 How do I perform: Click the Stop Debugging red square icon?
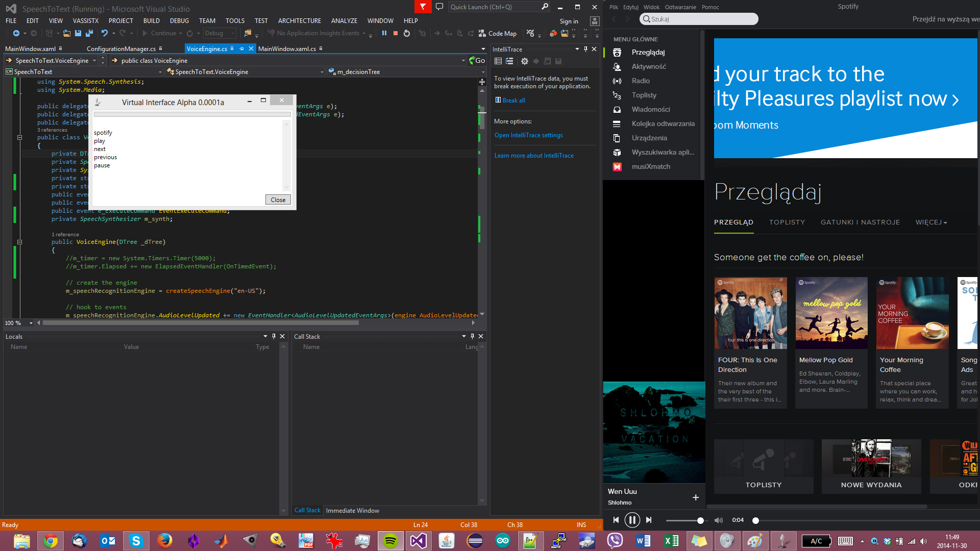(396, 33)
